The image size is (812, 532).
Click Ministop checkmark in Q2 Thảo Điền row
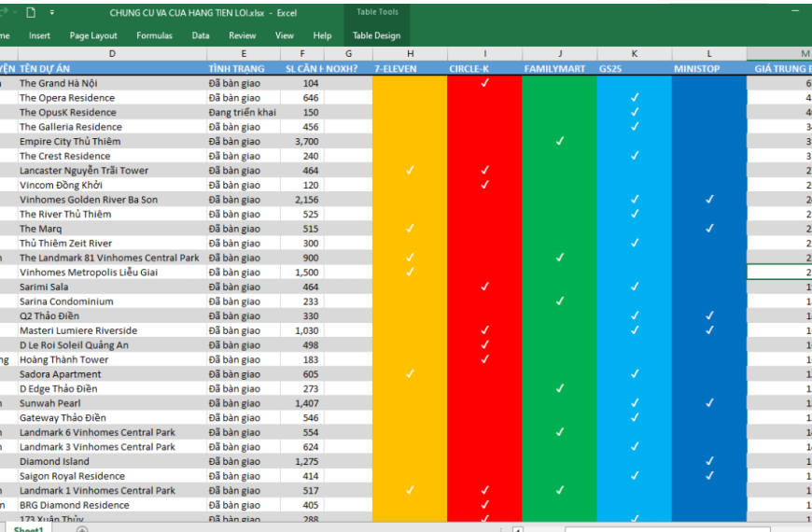pyautogui.click(x=709, y=315)
